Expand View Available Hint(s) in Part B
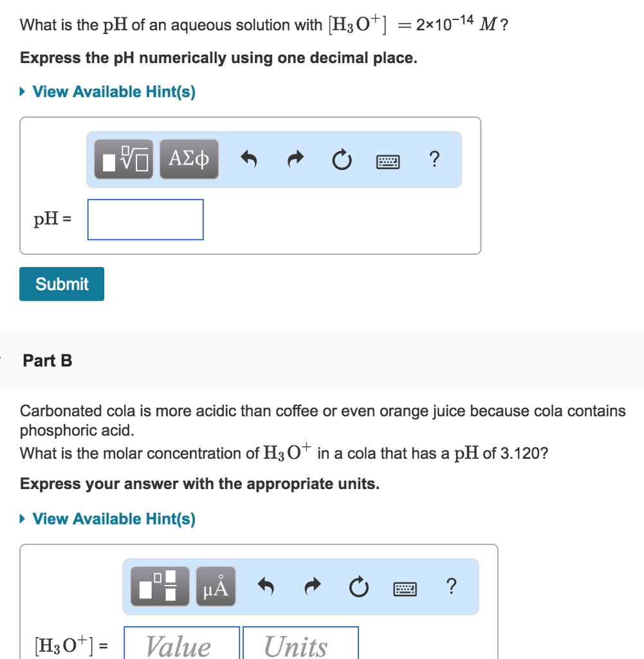This screenshot has width=644, height=659. (113, 519)
